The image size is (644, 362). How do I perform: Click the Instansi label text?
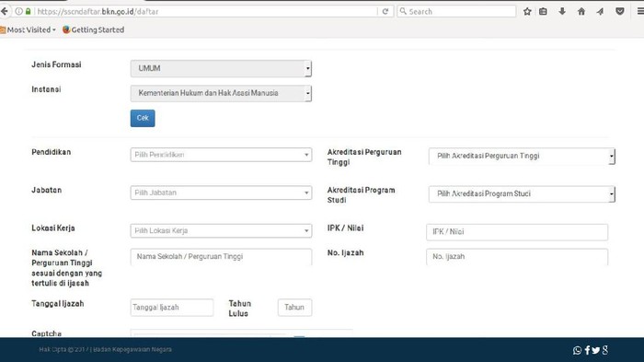coord(46,89)
